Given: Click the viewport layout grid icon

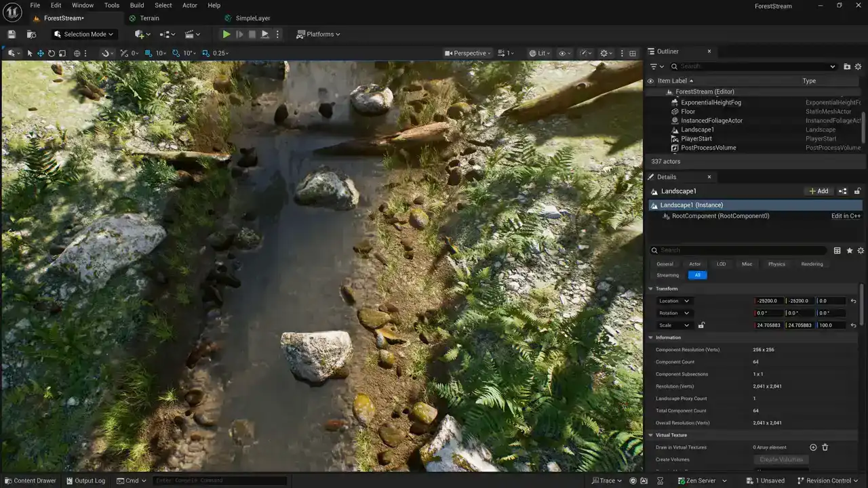Looking at the screenshot, I should click(633, 54).
